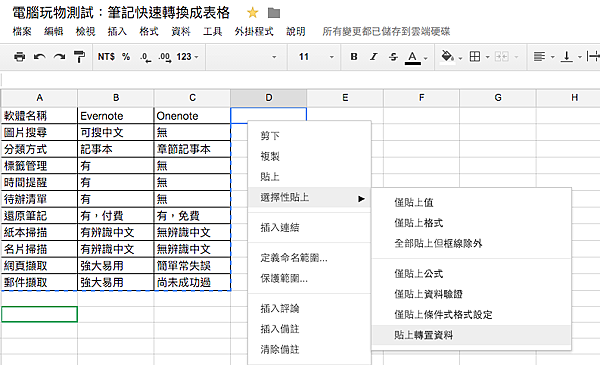
Task: Click the document title text
Action: tap(121, 13)
